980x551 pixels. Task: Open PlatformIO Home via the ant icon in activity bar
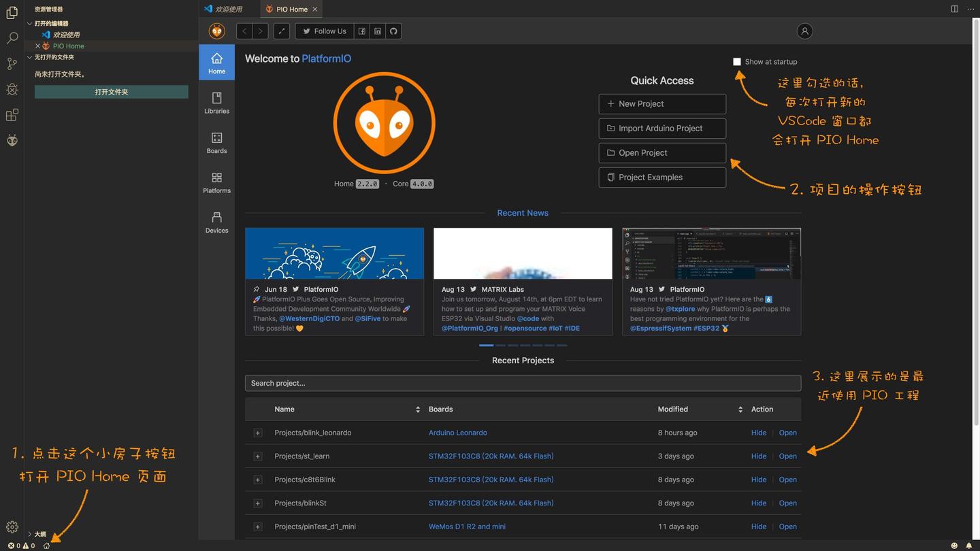pos(12,140)
